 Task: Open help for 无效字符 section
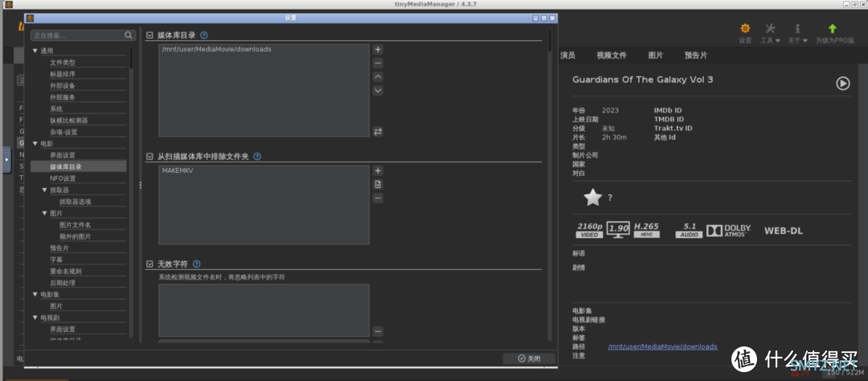click(196, 264)
